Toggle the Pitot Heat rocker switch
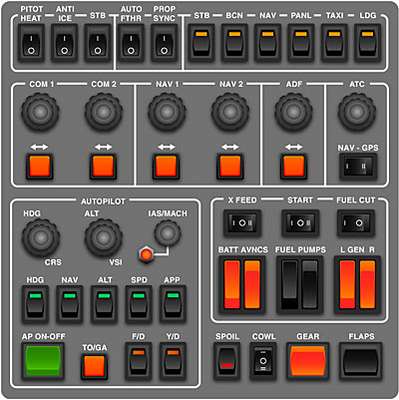Image resolution: width=399 pixels, height=400 pixels. [x=31, y=43]
